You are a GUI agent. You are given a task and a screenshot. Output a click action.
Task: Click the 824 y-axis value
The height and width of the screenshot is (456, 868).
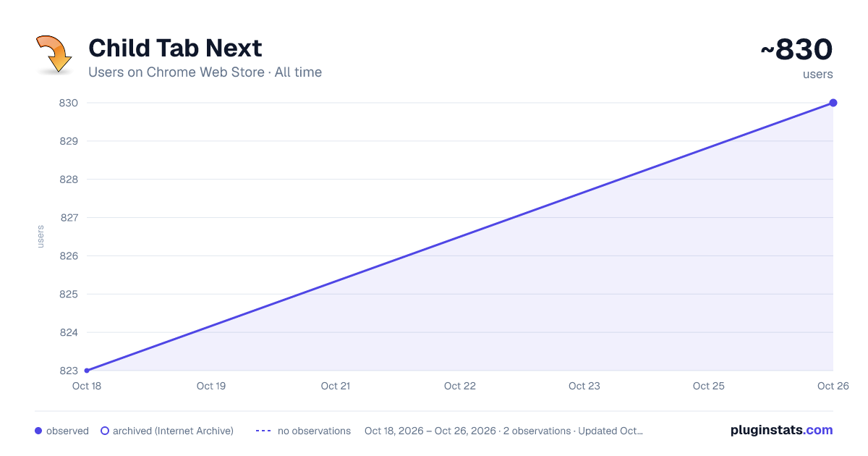69,332
